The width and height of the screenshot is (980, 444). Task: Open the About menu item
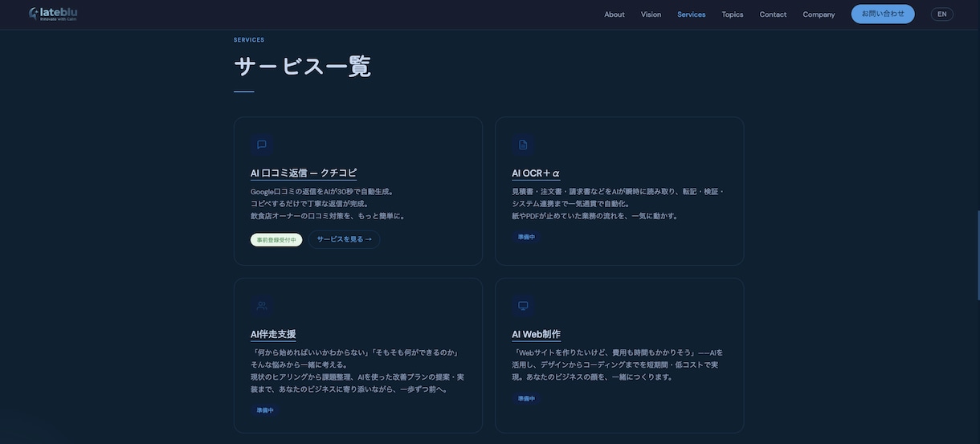pyautogui.click(x=615, y=14)
